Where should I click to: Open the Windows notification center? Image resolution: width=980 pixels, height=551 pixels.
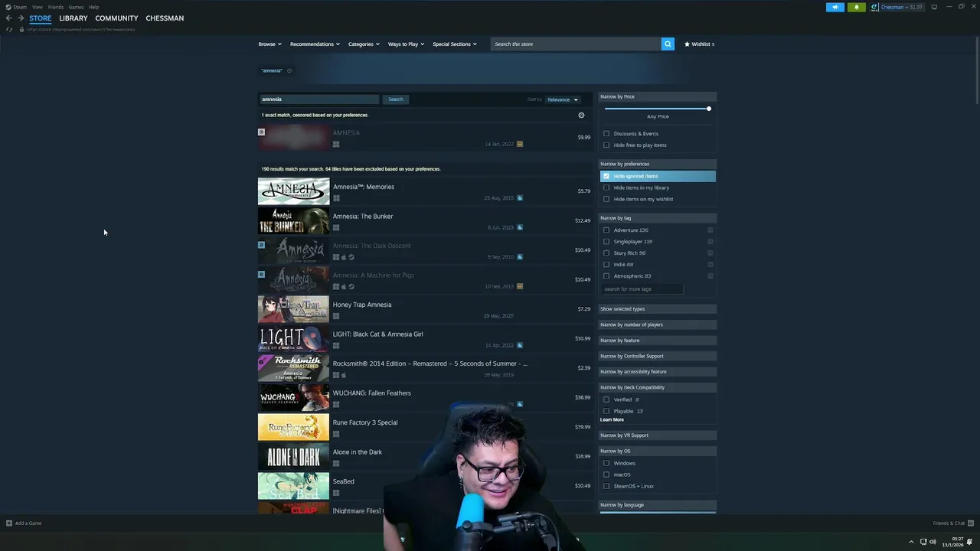(x=969, y=542)
